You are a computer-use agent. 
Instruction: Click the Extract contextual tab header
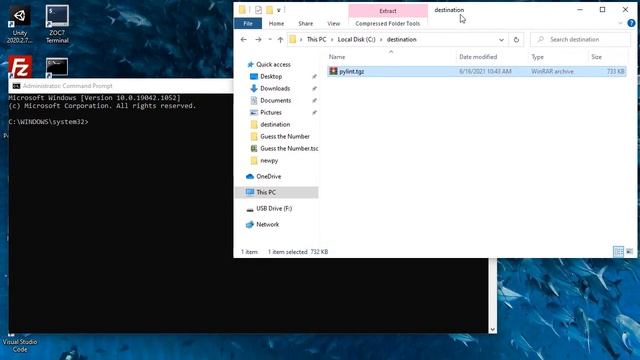pyautogui.click(x=388, y=11)
